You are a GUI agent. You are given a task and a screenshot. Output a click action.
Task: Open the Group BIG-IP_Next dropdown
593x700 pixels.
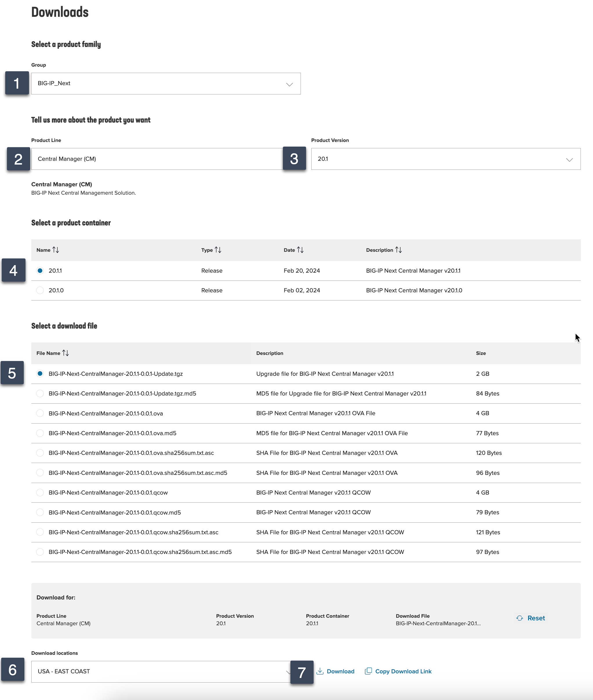pos(166,84)
